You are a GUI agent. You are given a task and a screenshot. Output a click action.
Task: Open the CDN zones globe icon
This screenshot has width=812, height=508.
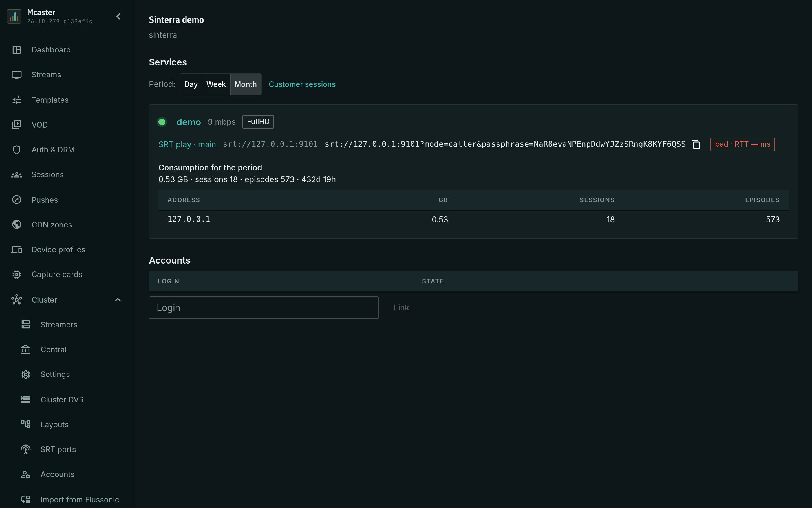point(16,224)
